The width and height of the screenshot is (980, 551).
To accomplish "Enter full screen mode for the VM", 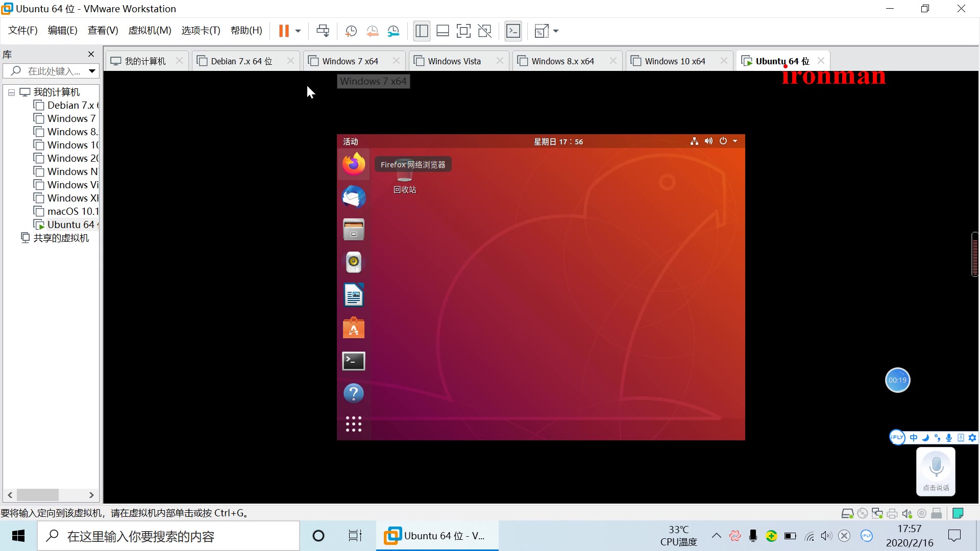I will pyautogui.click(x=463, y=31).
